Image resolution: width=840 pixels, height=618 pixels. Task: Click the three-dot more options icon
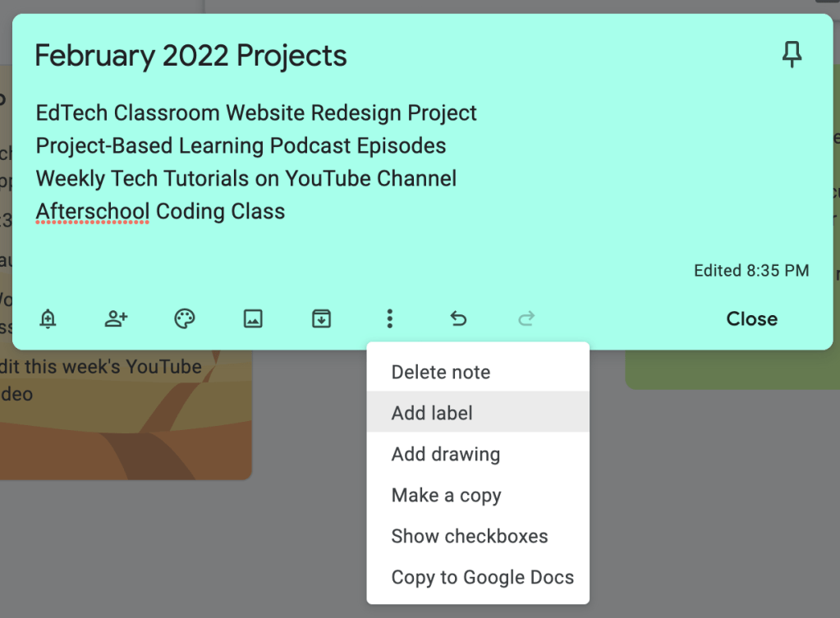pyautogui.click(x=390, y=319)
